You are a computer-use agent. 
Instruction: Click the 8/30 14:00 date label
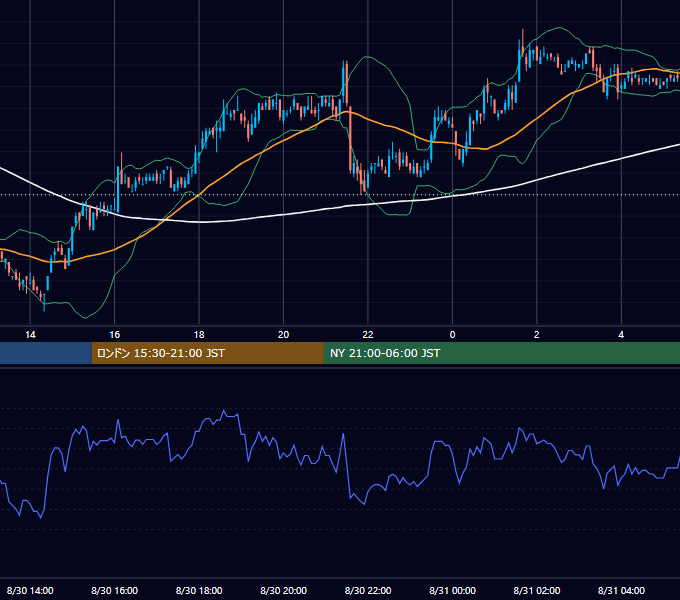(x=30, y=590)
